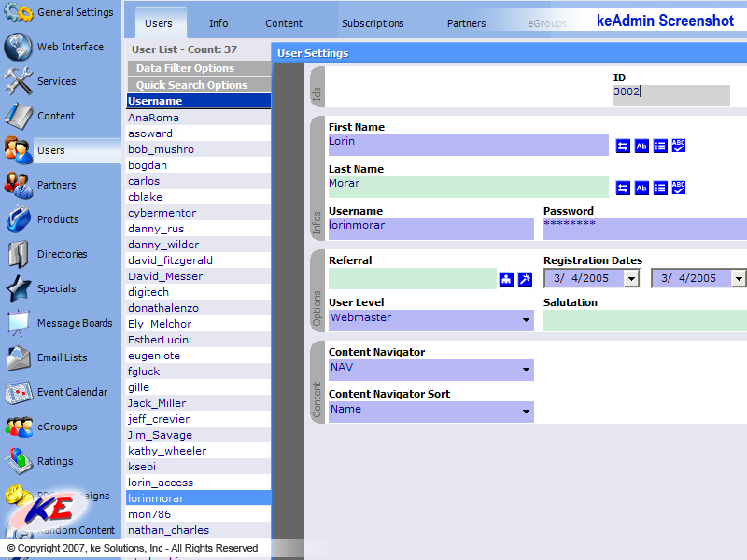Open General Settings section label

coord(76,12)
